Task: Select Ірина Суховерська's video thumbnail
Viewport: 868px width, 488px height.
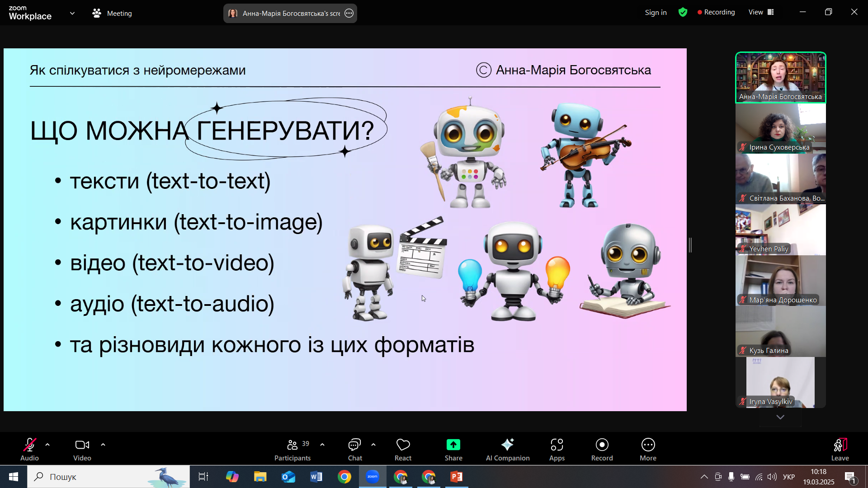Action: [x=780, y=129]
